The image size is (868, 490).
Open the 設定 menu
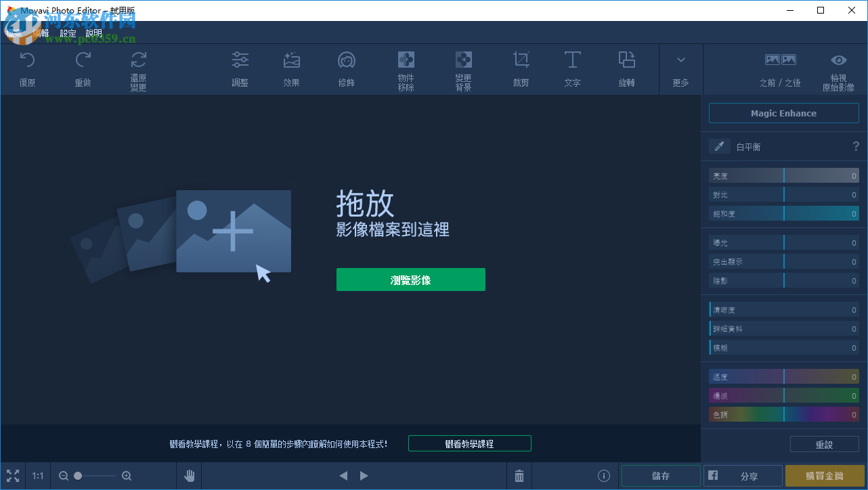pos(67,32)
